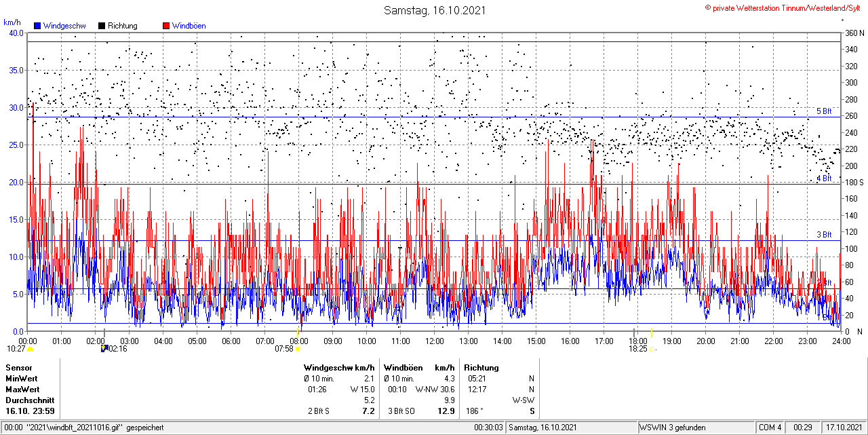Screen dimensions: 868x435
Task: Click the yellow sunrise marker beside 07:58
Action: [298, 349]
